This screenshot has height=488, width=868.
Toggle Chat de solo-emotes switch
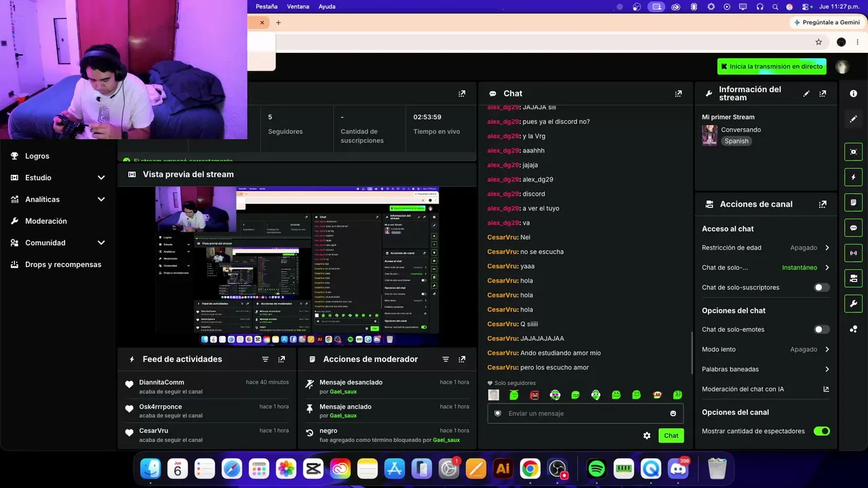(x=822, y=329)
